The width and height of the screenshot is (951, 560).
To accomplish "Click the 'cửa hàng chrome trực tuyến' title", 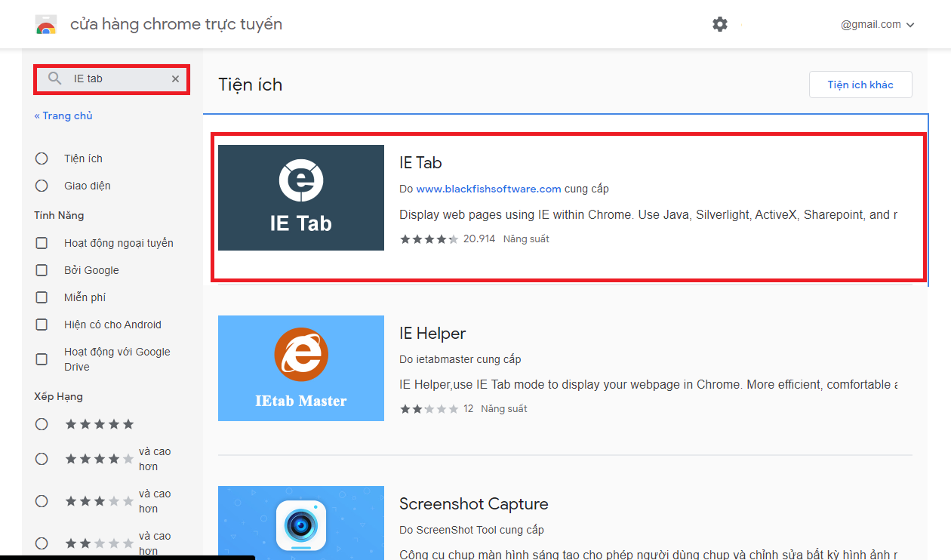I will click(177, 24).
